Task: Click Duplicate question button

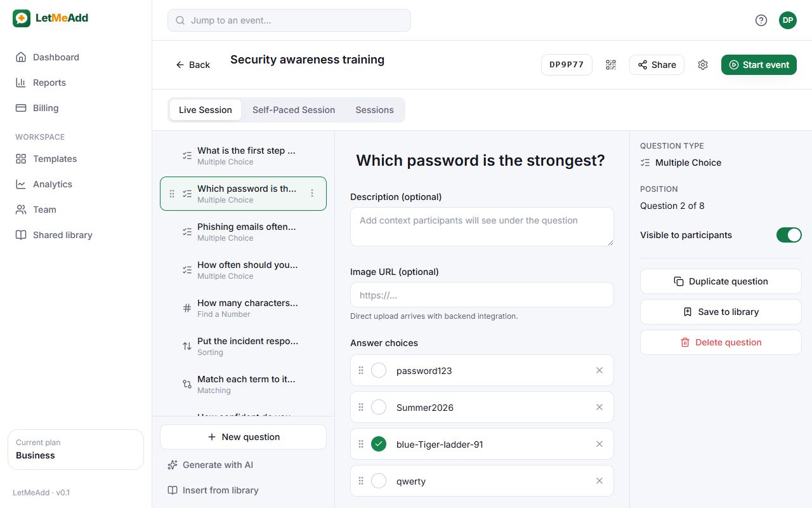Action: click(x=721, y=281)
